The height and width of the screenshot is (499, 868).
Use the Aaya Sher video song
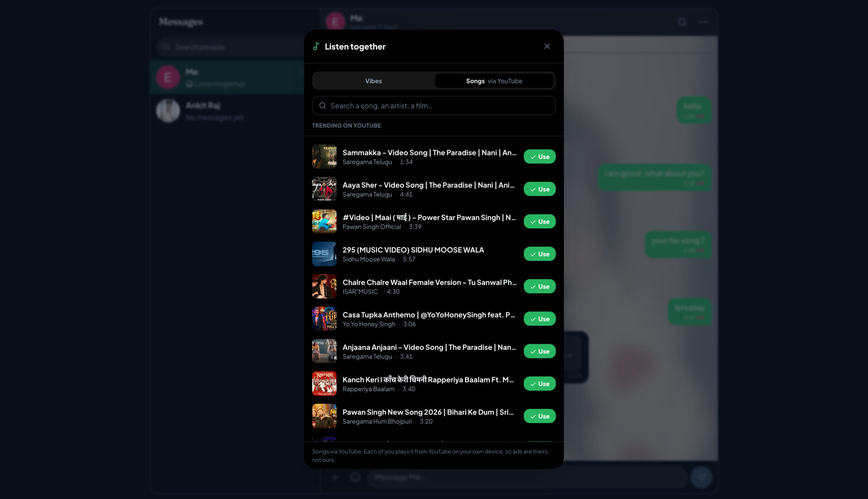pos(540,189)
